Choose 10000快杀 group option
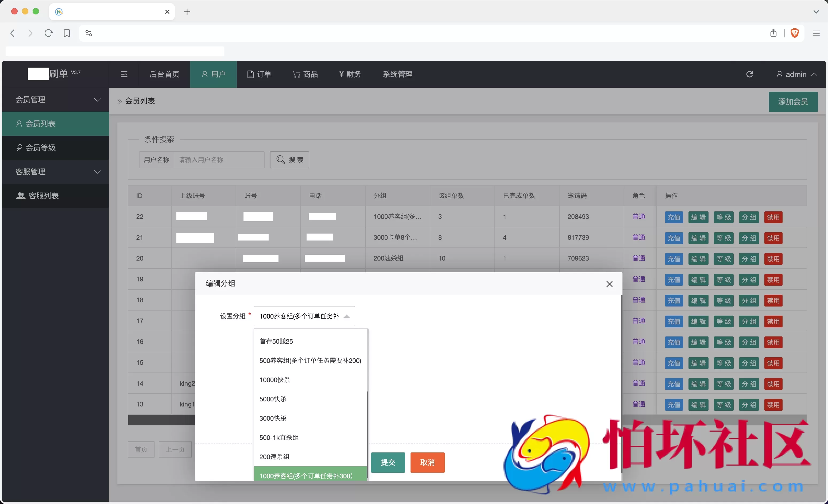Screen dimensions: 828x504 pos(310,380)
